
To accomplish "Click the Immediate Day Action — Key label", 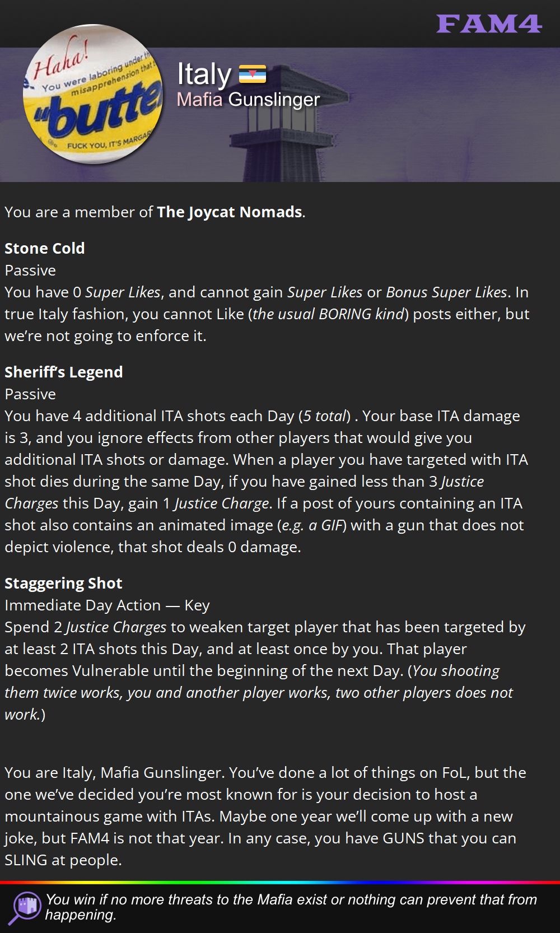I will (x=107, y=605).
